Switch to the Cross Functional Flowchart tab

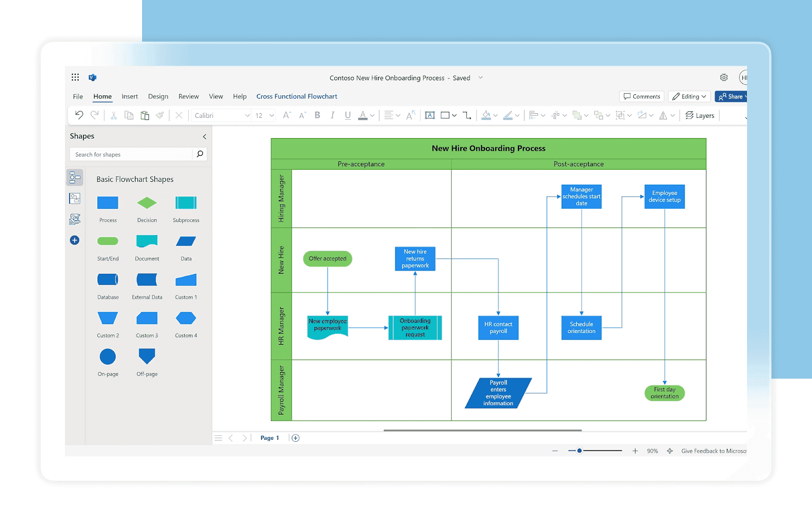[296, 96]
